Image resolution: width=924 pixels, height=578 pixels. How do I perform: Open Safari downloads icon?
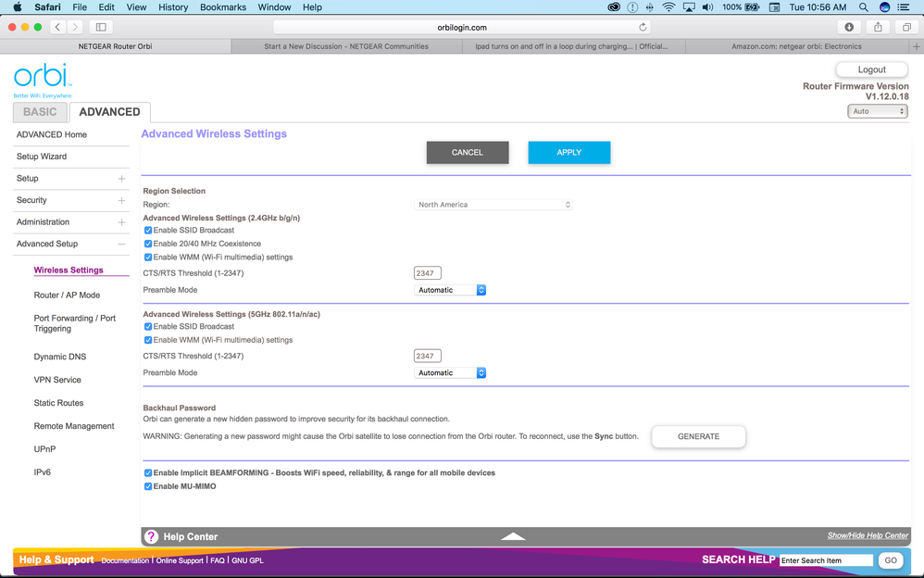coord(849,27)
